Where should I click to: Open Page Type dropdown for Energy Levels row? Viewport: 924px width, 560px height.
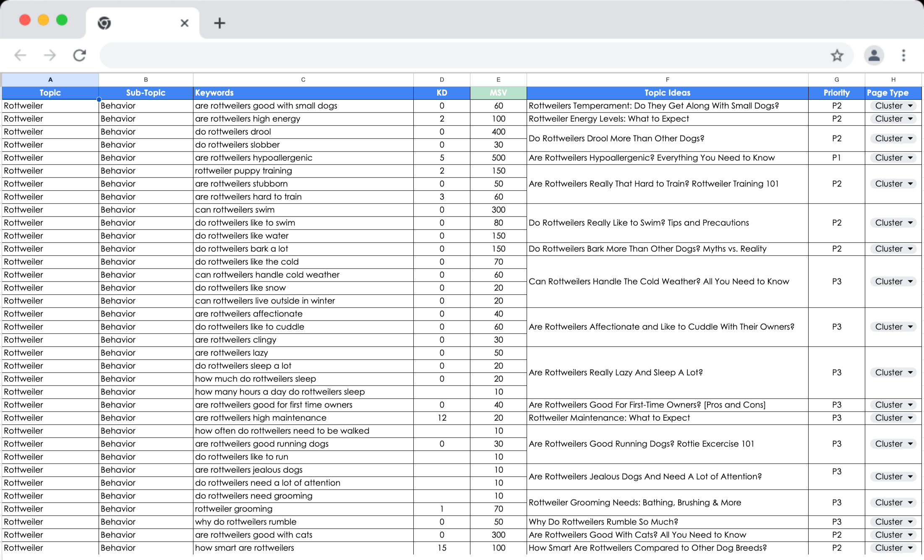894,119
